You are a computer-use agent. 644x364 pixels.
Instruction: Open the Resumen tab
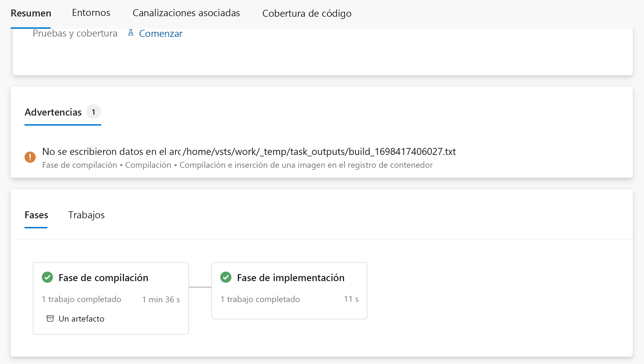click(31, 13)
